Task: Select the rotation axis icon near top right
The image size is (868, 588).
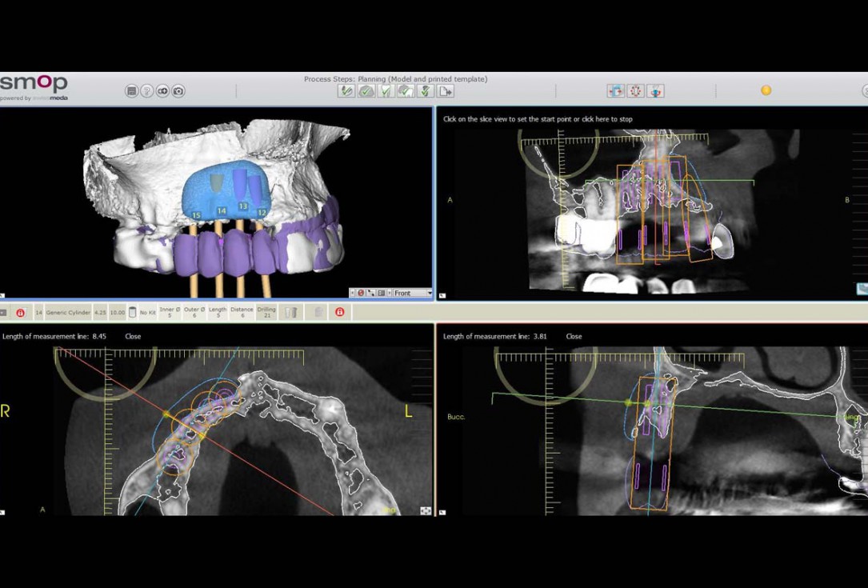Action: [x=637, y=91]
